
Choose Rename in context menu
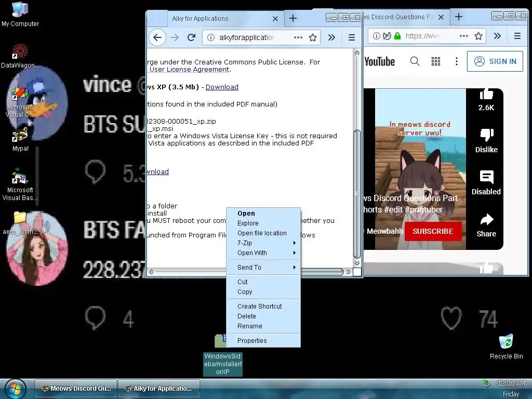263,326
